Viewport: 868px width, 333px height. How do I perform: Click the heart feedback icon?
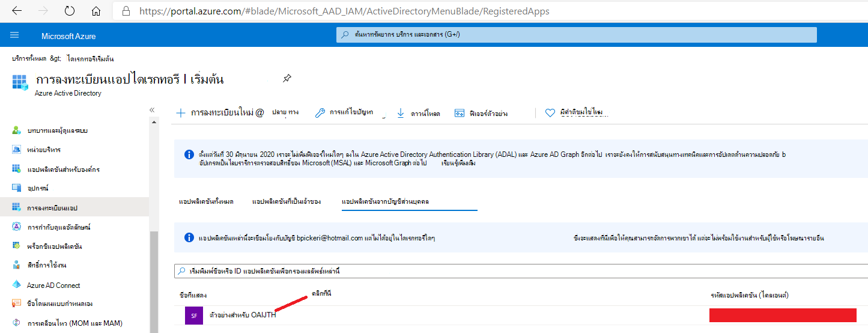click(550, 113)
